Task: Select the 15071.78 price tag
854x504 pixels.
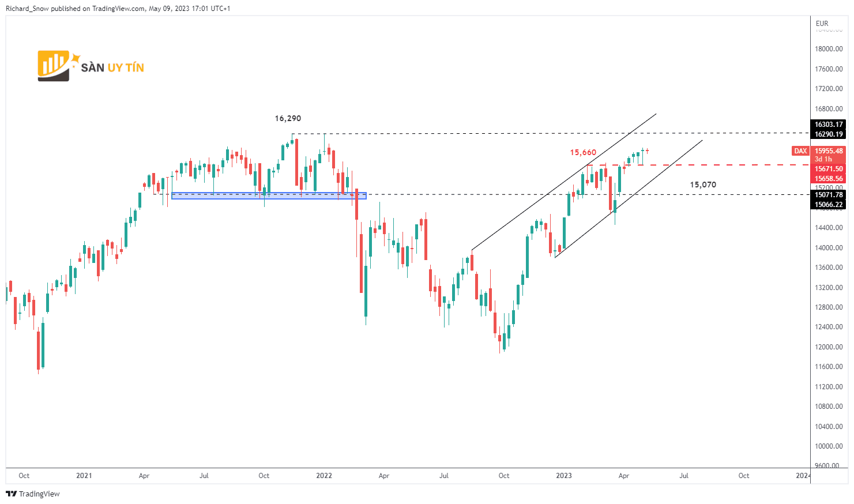Action: pyautogui.click(x=829, y=195)
